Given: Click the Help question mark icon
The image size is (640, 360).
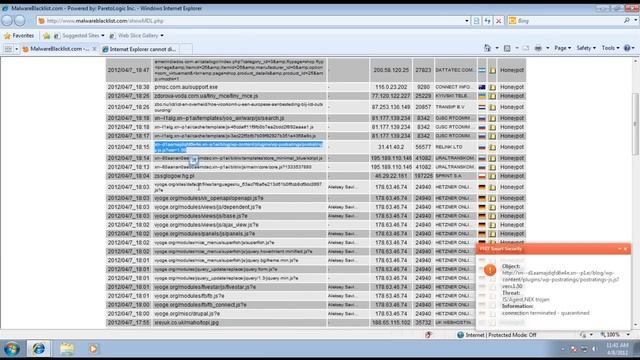Looking at the screenshot, I should pyautogui.click(x=627, y=48).
